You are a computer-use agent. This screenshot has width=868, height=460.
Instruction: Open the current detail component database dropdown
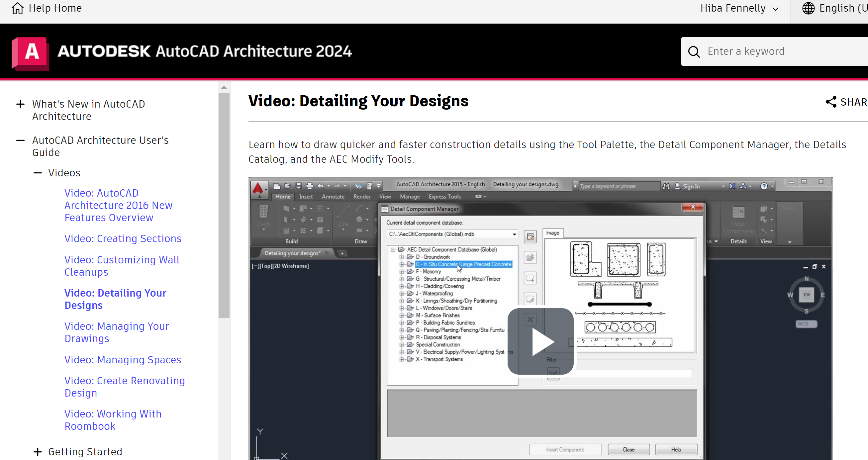tap(514, 234)
